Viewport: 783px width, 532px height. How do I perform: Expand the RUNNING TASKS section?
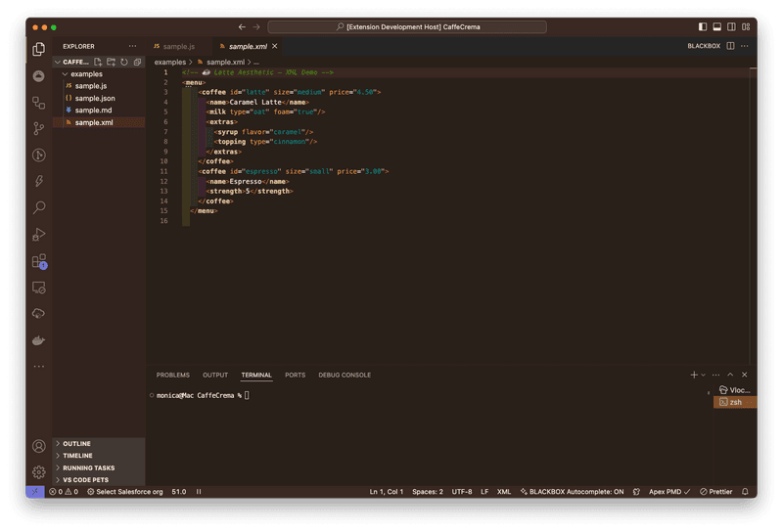[x=99, y=468]
